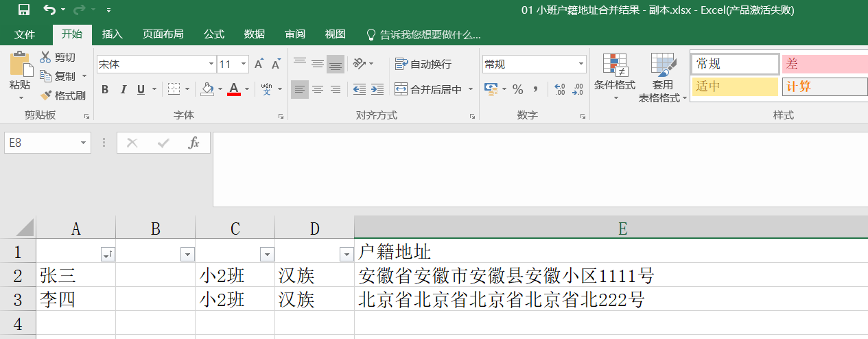Toggle Bold formatting
This screenshot has height=339, width=868.
105,89
